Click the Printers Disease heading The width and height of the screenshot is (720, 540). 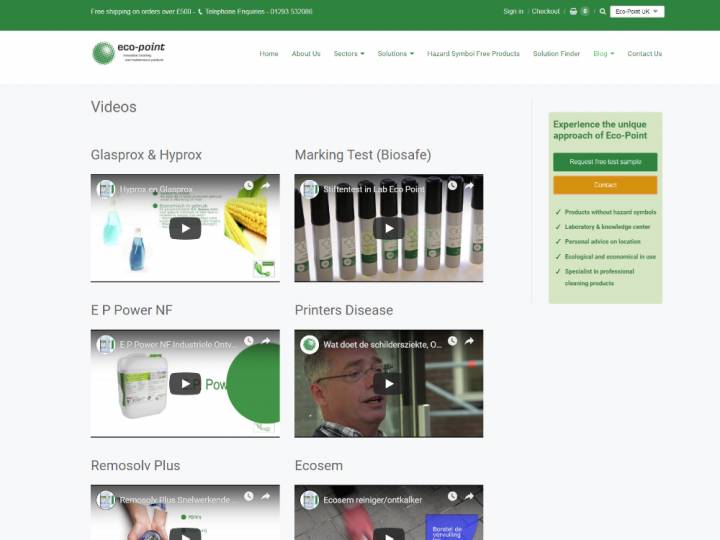coord(343,310)
